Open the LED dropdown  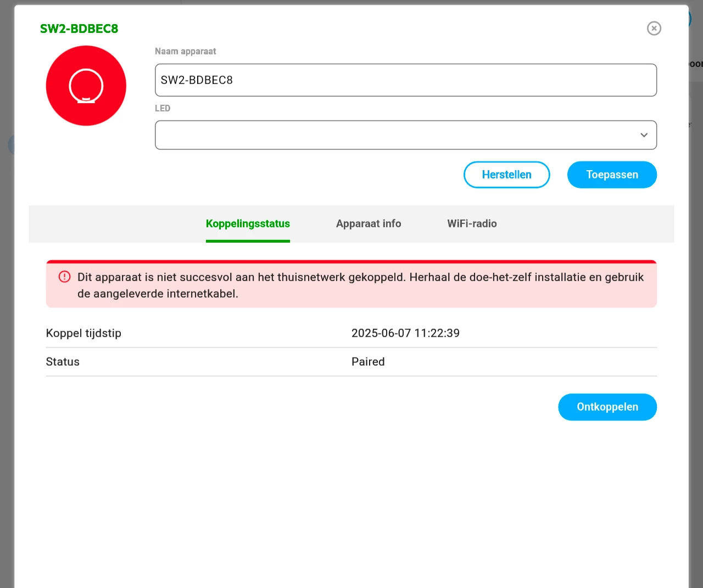(x=406, y=135)
